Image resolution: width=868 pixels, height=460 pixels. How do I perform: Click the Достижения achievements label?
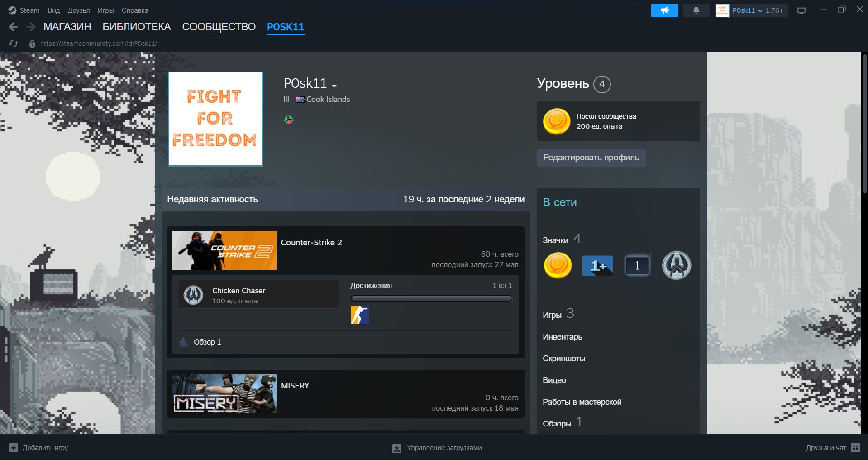[371, 285]
